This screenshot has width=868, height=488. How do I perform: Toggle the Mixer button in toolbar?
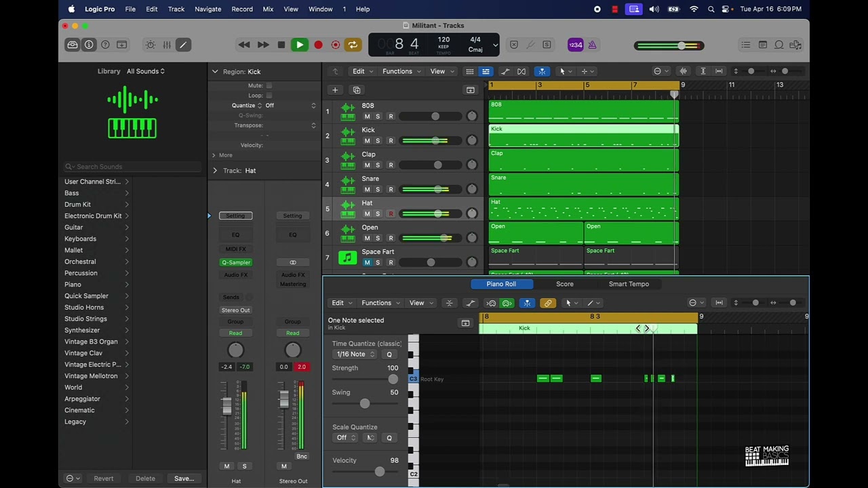[x=167, y=45]
